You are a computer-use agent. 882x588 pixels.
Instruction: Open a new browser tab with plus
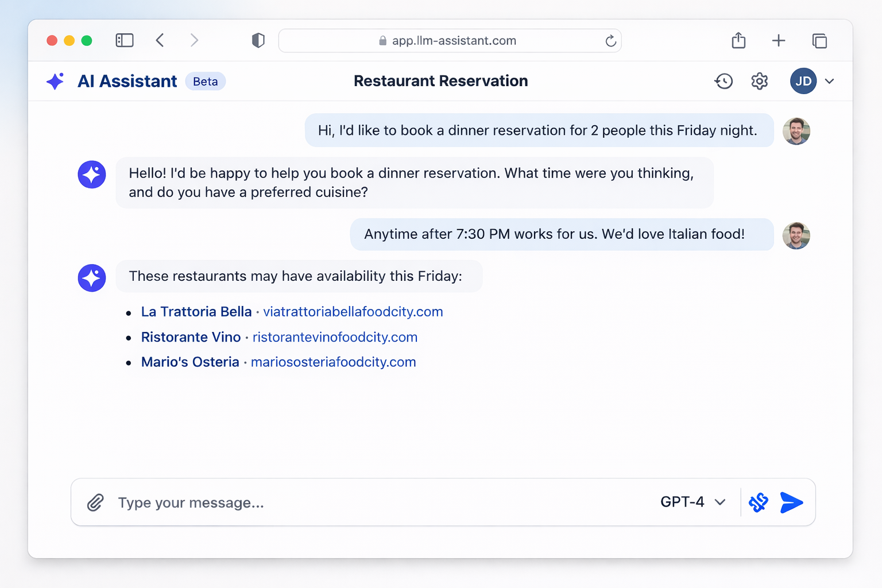(x=778, y=41)
